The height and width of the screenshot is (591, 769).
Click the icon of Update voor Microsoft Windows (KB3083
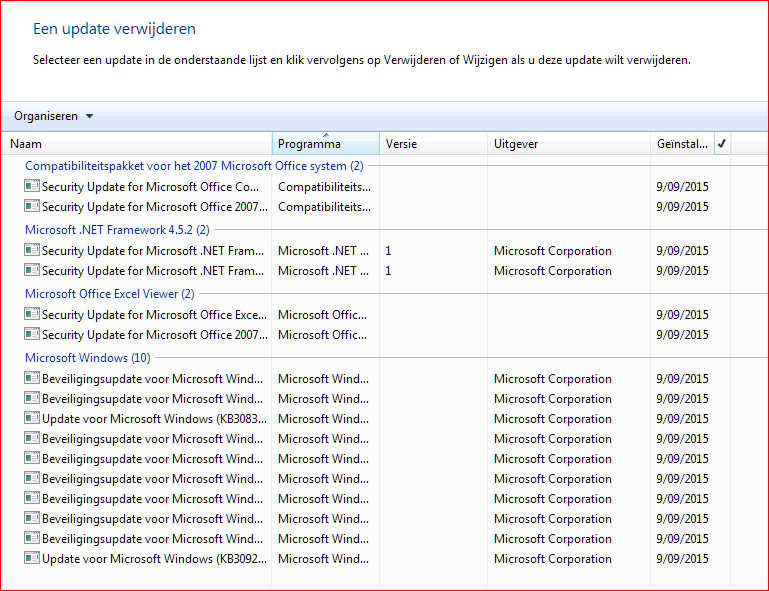[32, 419]
